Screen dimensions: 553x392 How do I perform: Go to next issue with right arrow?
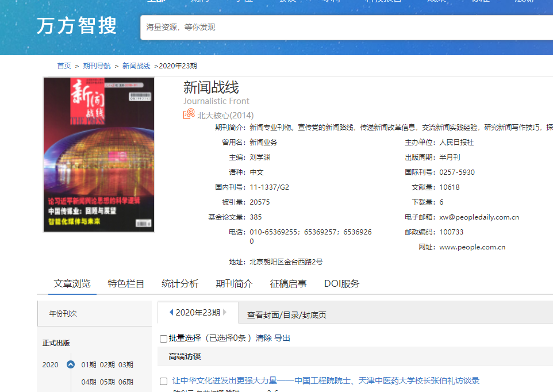(x=225, y=313)
